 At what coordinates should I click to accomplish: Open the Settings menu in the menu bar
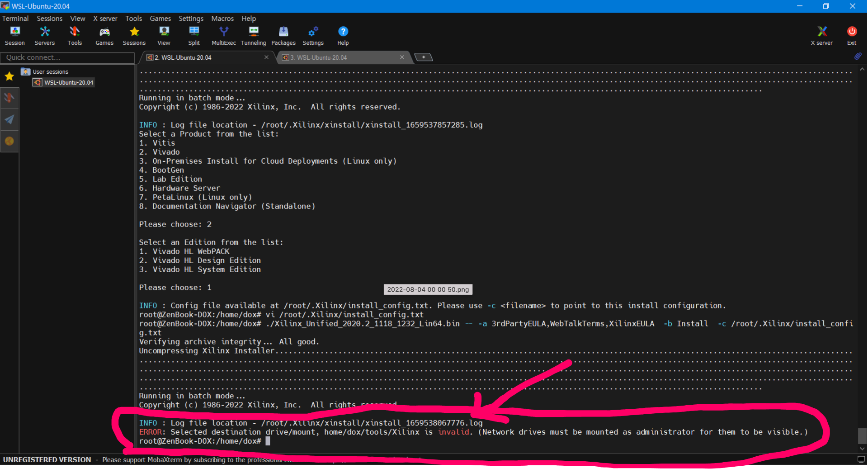point(191,19)
